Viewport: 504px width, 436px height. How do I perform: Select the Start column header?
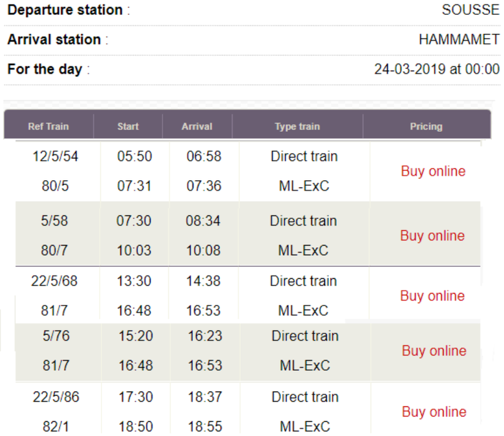(x=128, y=127)
